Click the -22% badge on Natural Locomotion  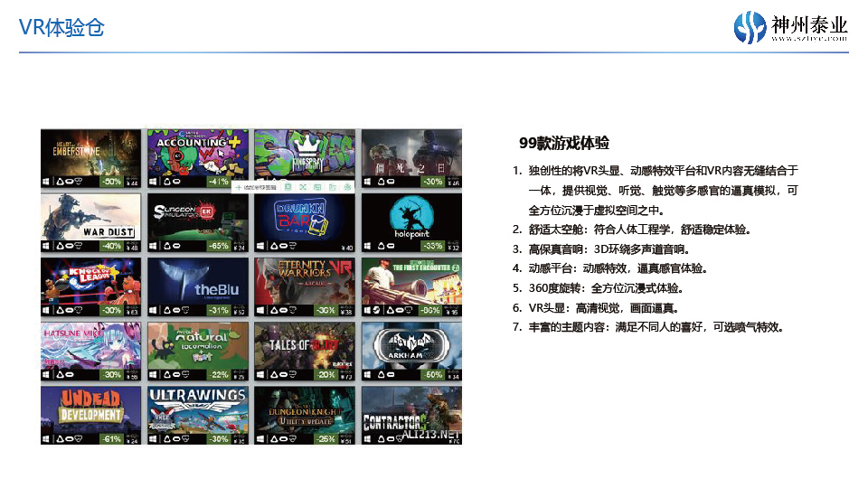tap(219, 374)
